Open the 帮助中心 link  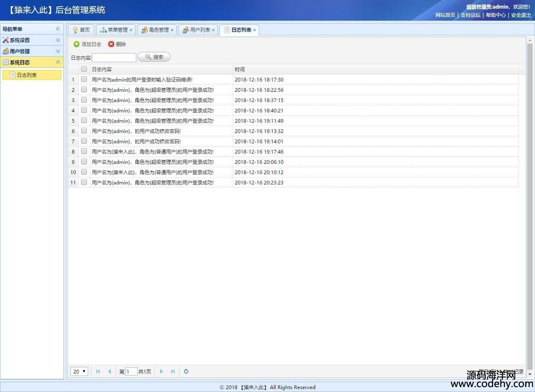[x=496, y=15]
